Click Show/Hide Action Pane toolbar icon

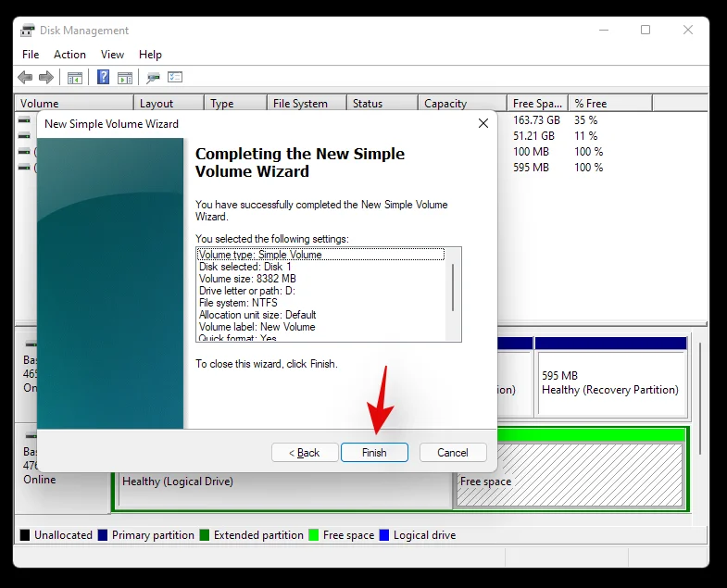pyautogui.click(x=125, y=78)
